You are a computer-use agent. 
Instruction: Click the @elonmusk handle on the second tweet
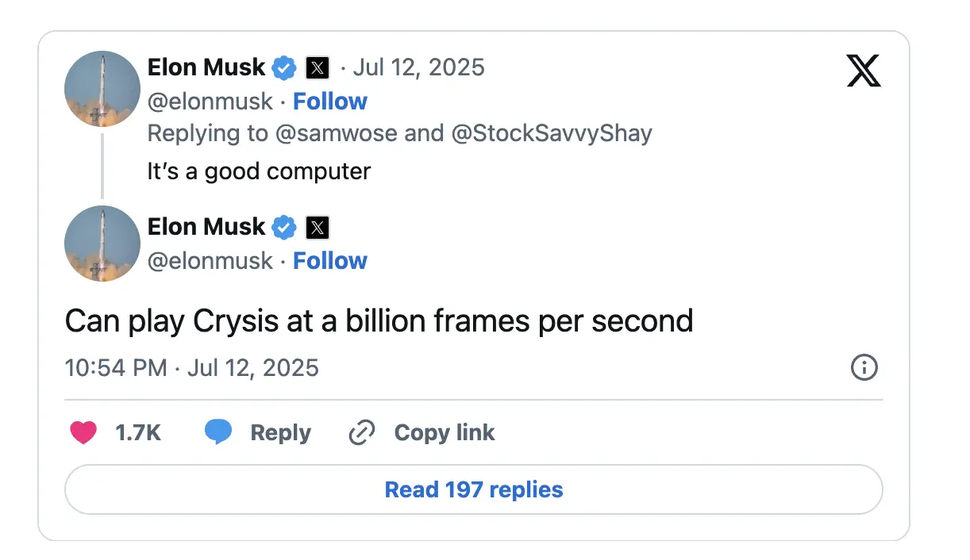[x=210, y=261]
